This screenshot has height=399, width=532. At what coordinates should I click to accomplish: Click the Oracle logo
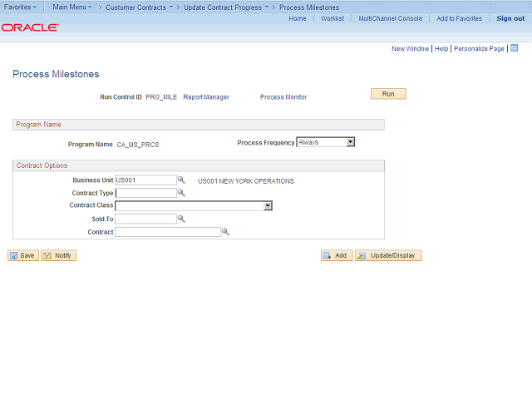[30, 27]
